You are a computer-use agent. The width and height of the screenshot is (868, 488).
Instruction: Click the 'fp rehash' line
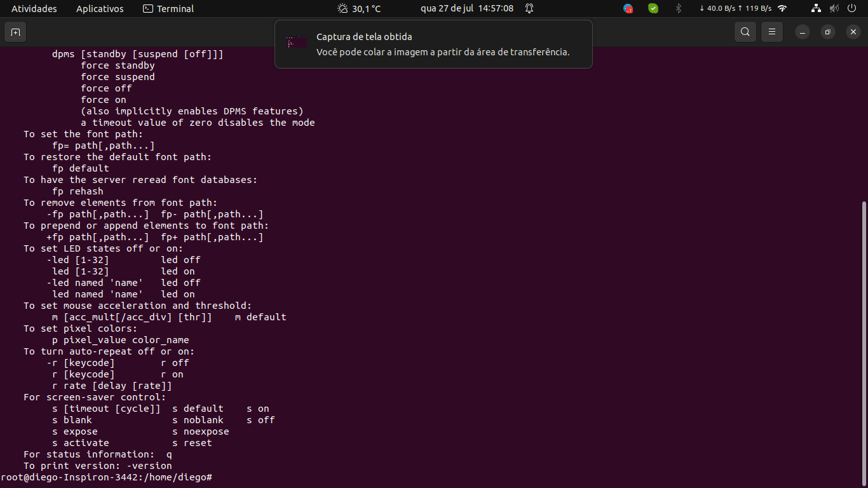(78, 191)
